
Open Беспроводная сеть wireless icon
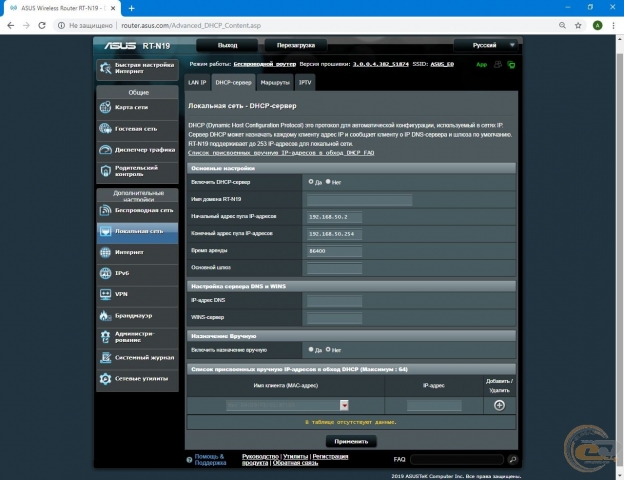point(105,210)
